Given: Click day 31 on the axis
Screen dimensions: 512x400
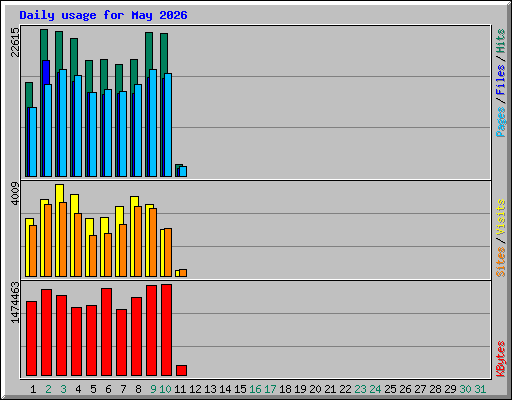Looking at the screenshot, I should (x=480, y=389).
